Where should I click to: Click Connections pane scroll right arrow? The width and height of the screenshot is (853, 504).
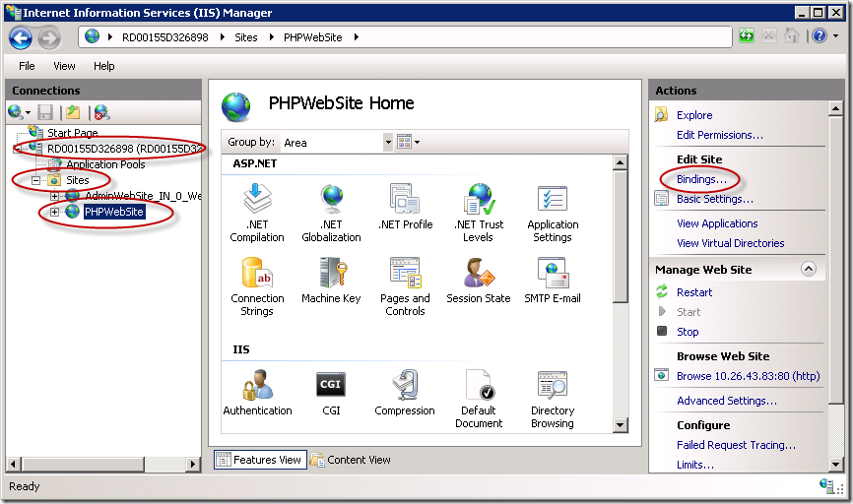coord(193,465)
